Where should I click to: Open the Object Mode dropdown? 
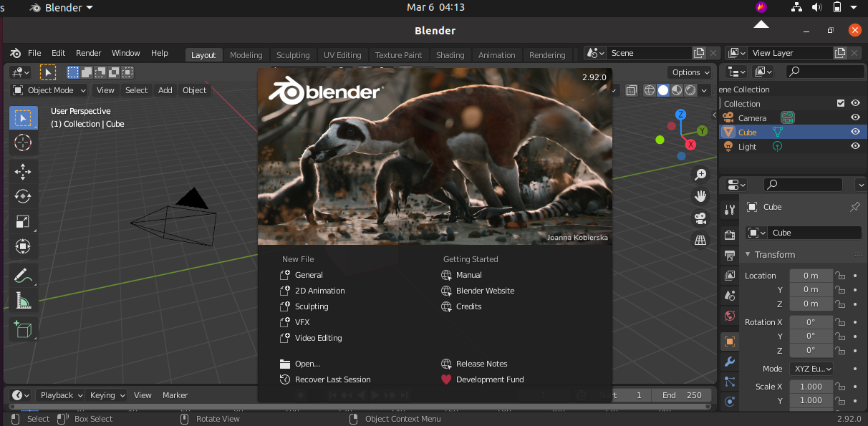49,90
